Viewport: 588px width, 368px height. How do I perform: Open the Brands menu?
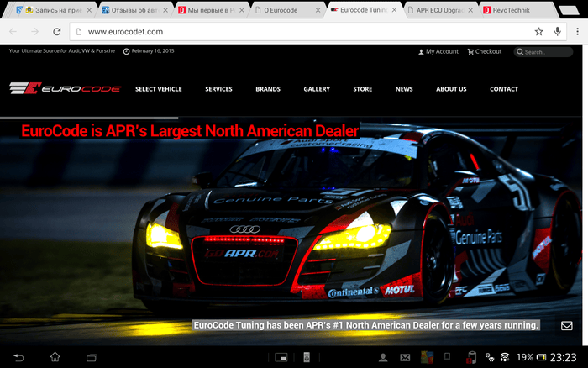point(268,89)
